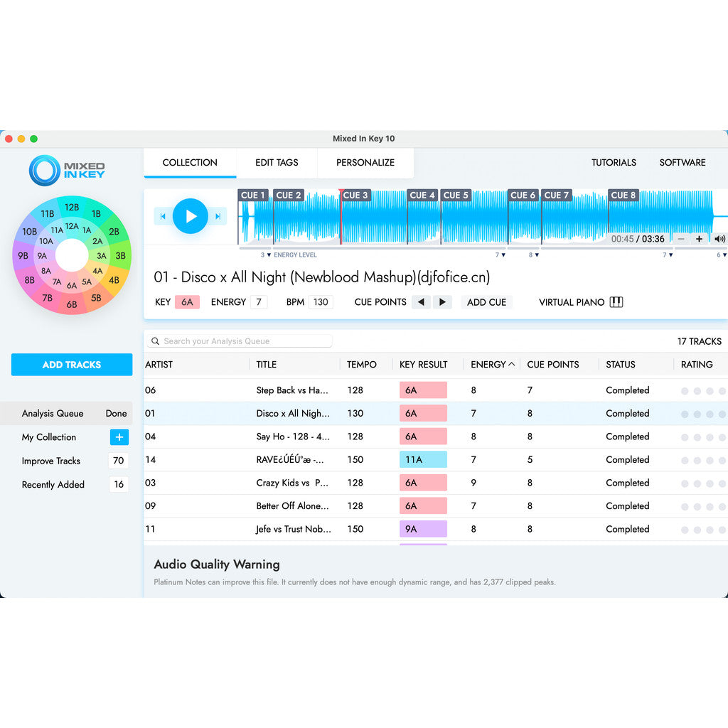728x728 pixels.
Task: Toggle the volume speaker icon
Action: click(x=719, y=239)
